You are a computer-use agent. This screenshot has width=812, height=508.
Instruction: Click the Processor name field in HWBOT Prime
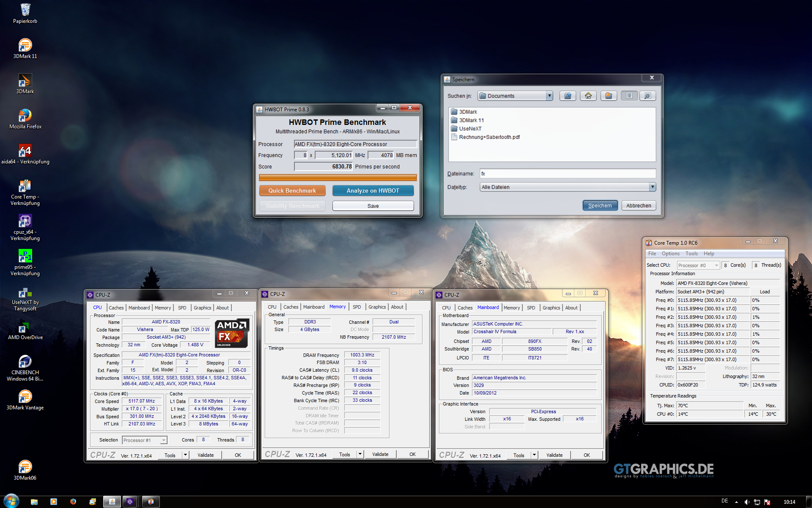(x=355, y=144)
